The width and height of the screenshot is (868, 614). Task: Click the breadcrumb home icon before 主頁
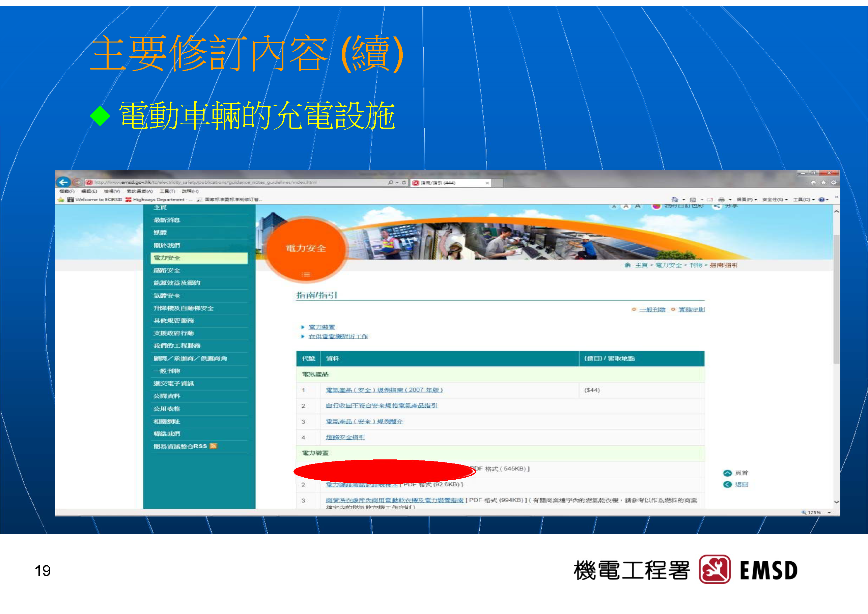[627, 265]
